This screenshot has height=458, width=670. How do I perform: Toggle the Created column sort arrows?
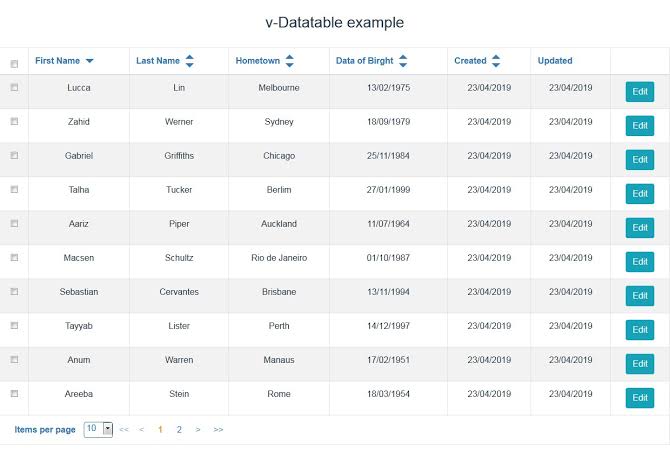[x=496, y=61]
